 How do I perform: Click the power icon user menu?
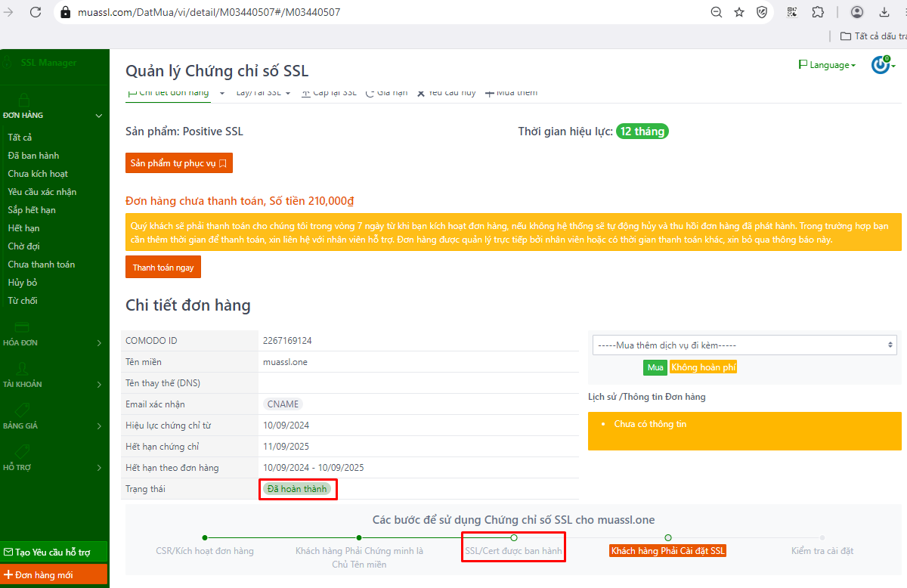pos(881,65)
